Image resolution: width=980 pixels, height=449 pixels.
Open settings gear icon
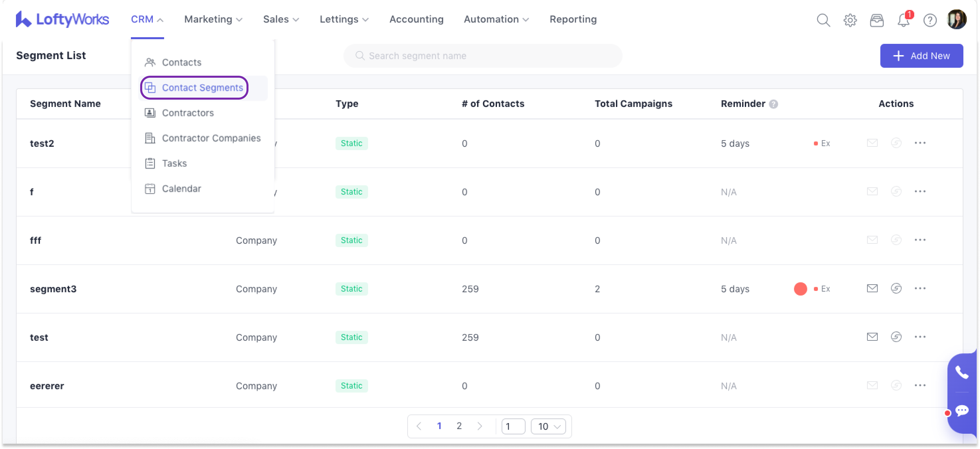[850, 20]
